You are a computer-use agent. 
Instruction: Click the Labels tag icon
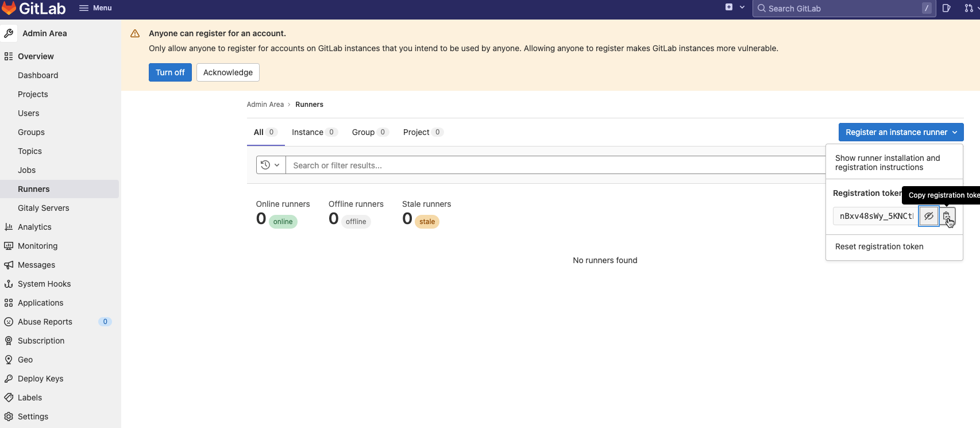coord(9,398)
